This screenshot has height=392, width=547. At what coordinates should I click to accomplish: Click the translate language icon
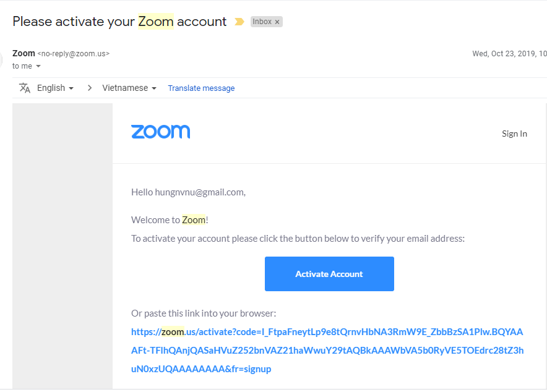pos(25,88)
